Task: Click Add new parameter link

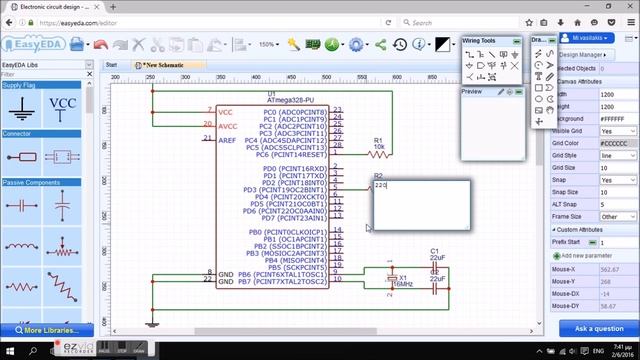Action: (x=582, y=256)
